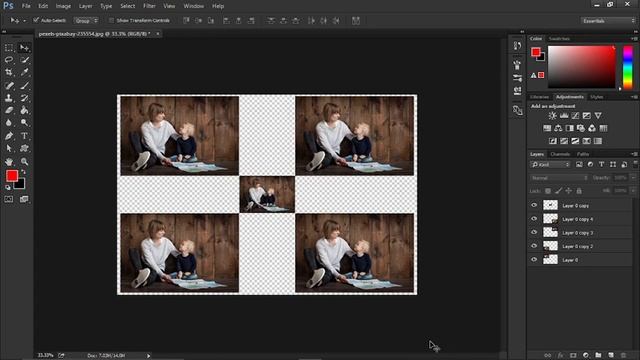Hide the Layer 0 copy 3 layer
Screen dimensions: 640x360
click(534, 232)
